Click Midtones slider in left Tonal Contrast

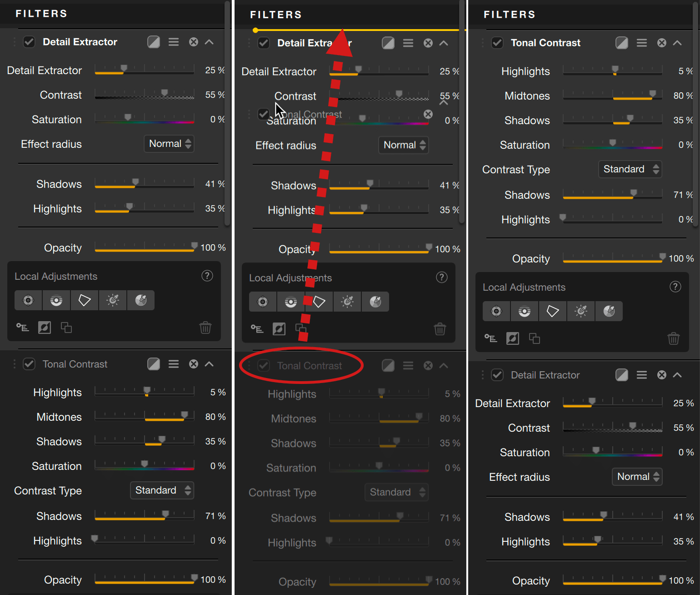point(145,416)
